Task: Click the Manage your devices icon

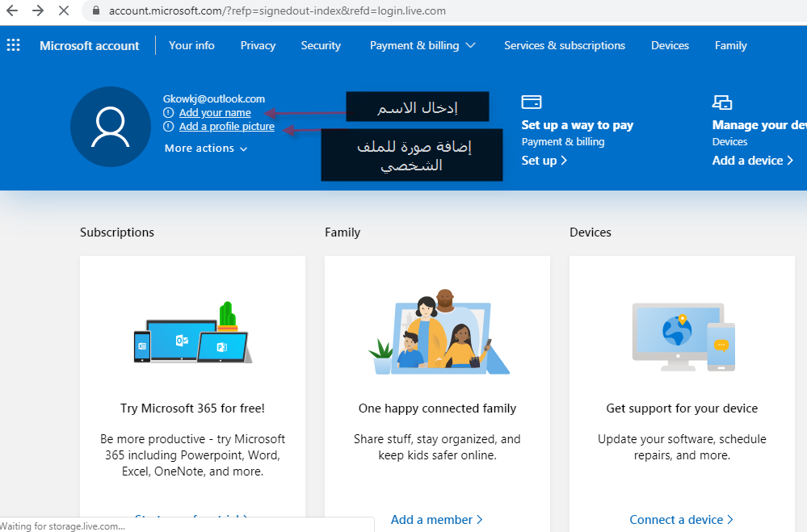Action: (x=722, y=103)
